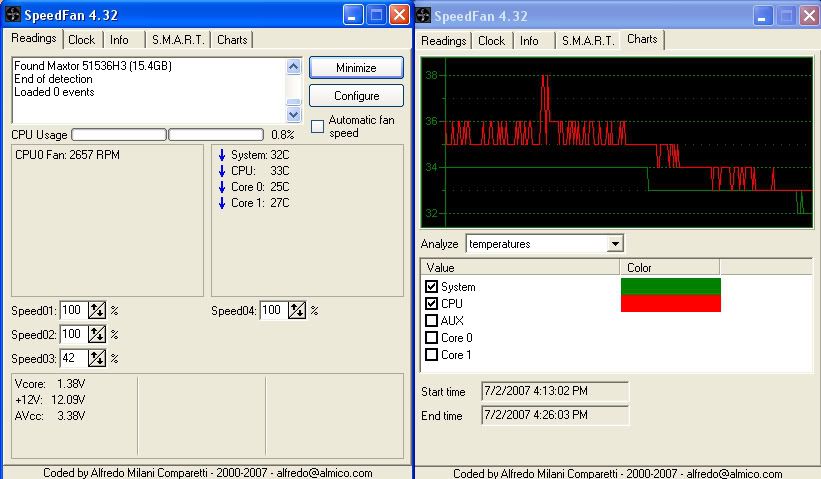Close the left SpeedFan window
Image resolution: width=821 pixels, height=479 pixels.
[400, 15]
